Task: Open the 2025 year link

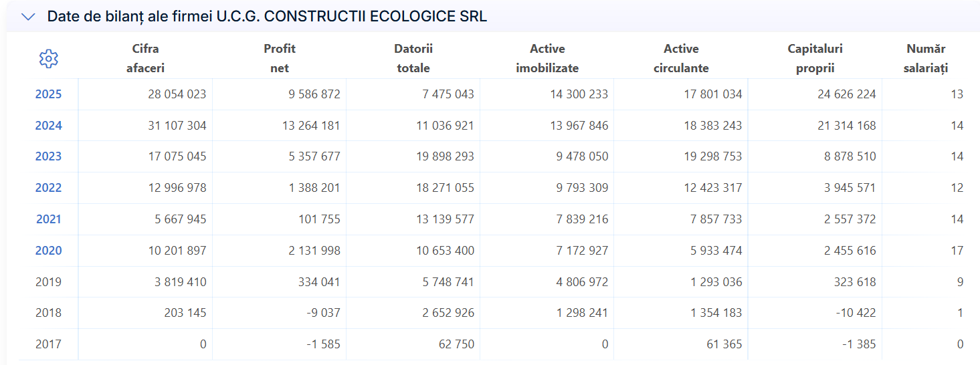Action: coord(48,94)
